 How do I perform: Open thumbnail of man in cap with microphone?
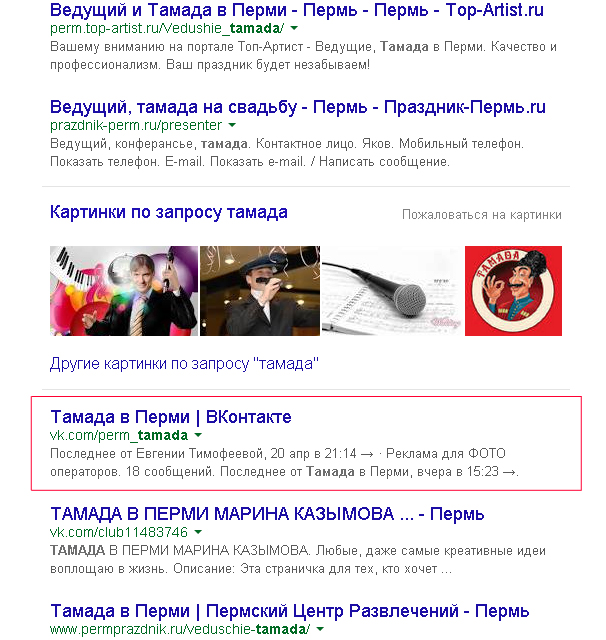[260, 291]
